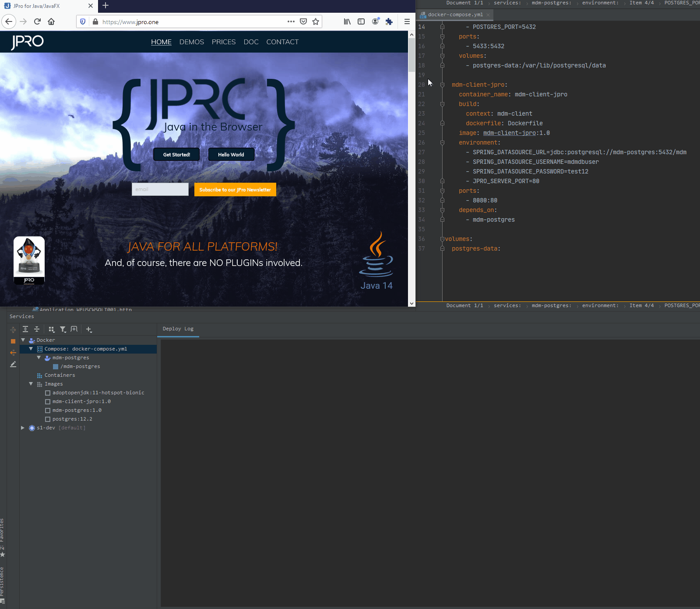Click the orange redeploy arrow icon
The height and width of the screenshot is (609, 700).
coord(13,352)
